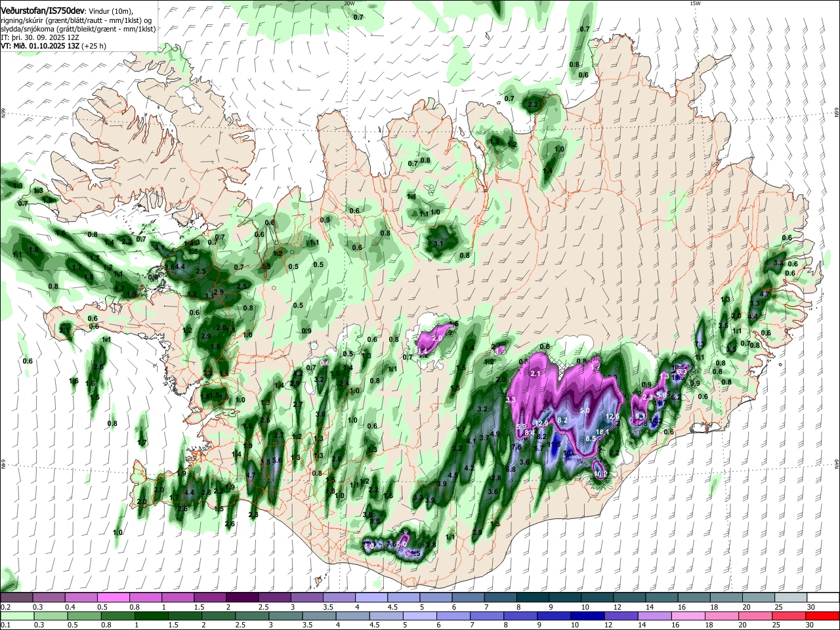Pick the lavender swatch between 4 and 4.5, top legend row
This screenshot has height=630, width=840.
point(371,598)
